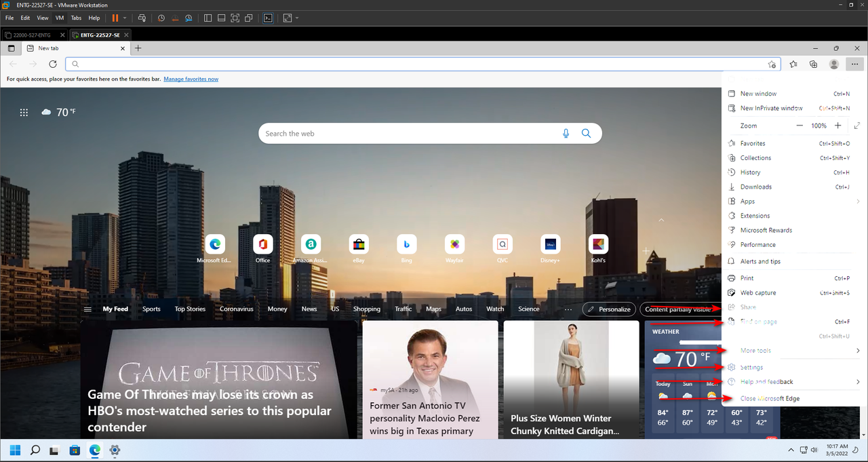868x462 pixels.
Task: Open the feed hamburger menu
Action: click(87, 309)
